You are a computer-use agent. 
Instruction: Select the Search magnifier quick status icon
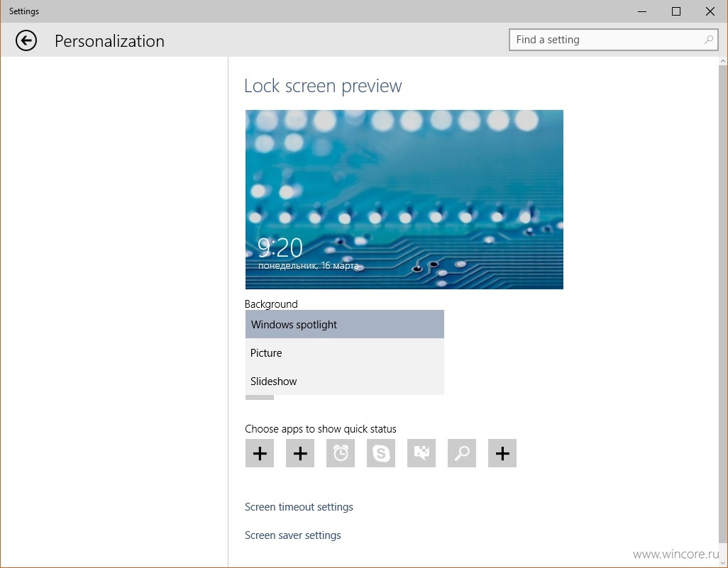click(x=461, y=453)
